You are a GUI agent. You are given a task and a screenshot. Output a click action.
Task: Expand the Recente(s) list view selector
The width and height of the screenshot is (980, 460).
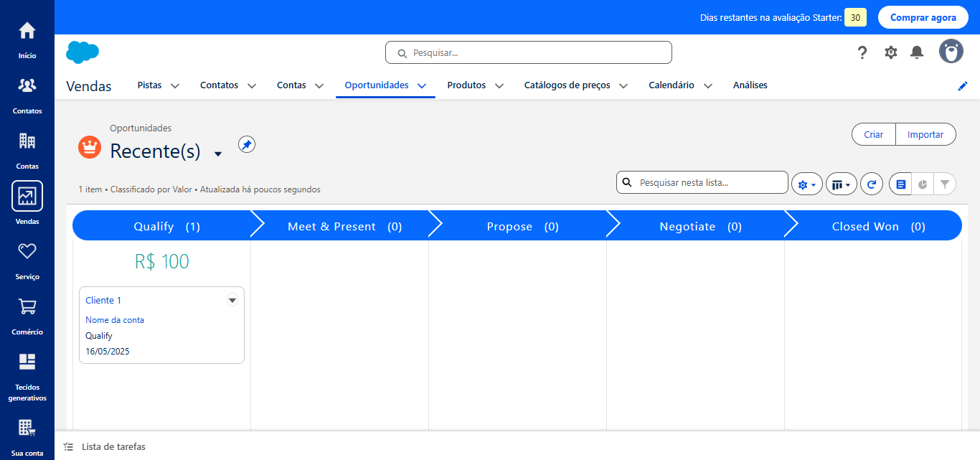(x=217, y=153)
